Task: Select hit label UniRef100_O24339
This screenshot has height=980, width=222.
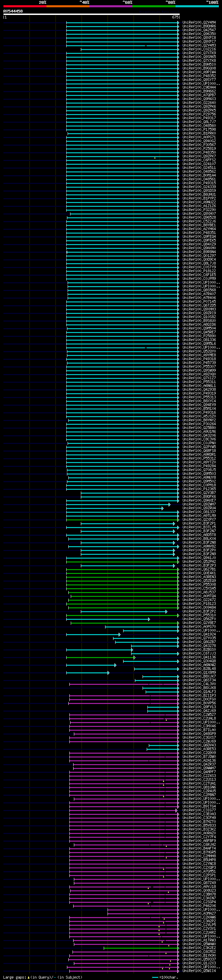Action: coord(199,187)
